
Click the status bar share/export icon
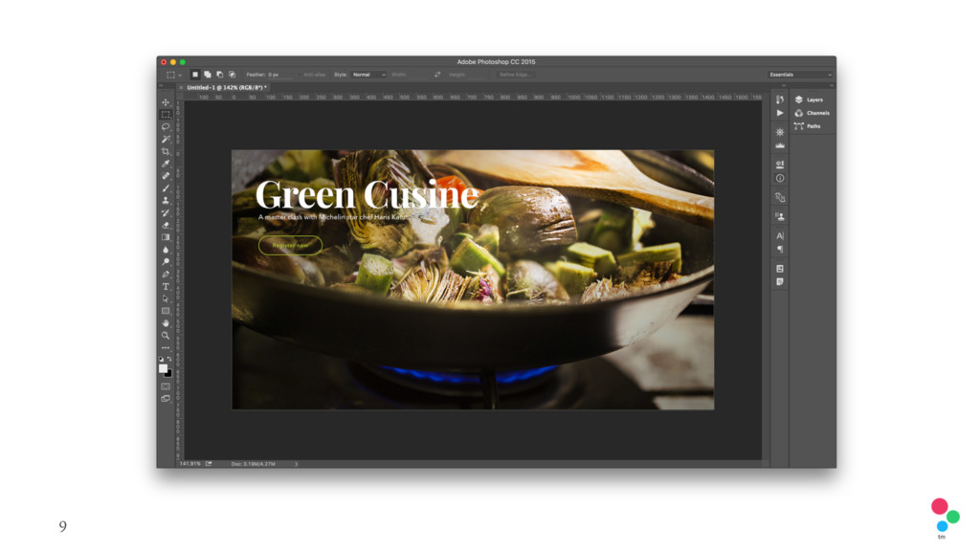209,464
